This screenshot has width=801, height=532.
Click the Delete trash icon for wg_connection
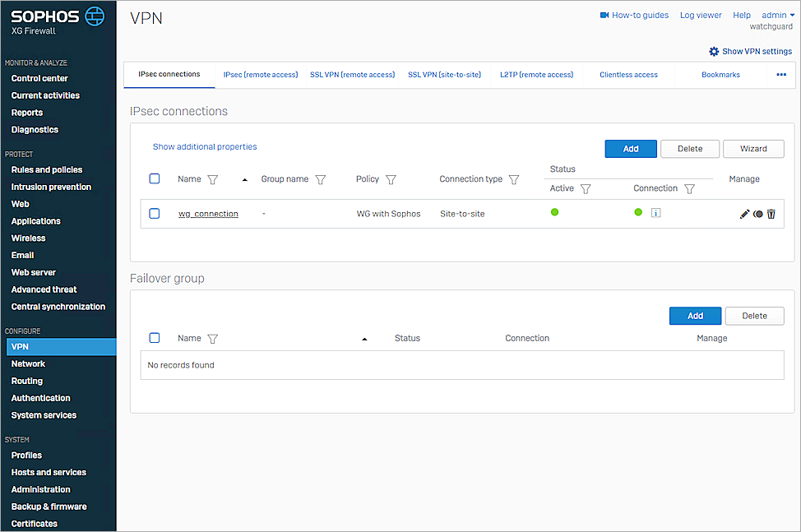[x=771, y=214]
